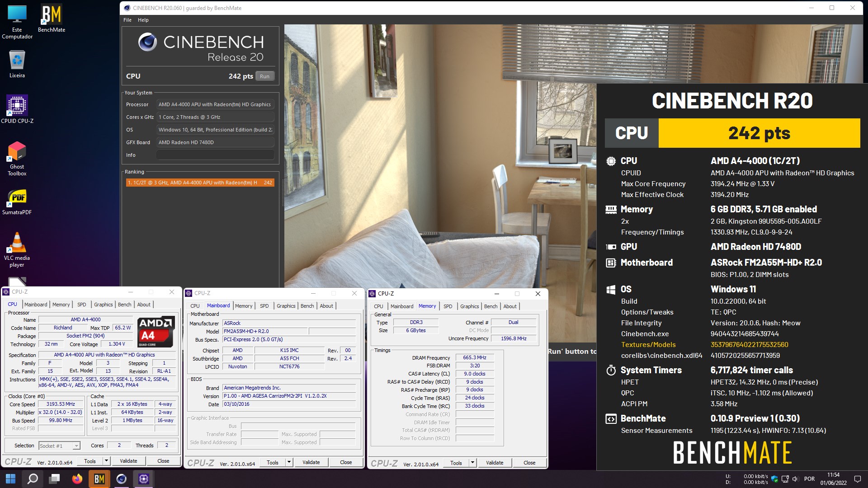Viewport: 868px width, 488px height.
Task: Click the Processor field in Cinebench Your System
Action: (x=215, y=104)
